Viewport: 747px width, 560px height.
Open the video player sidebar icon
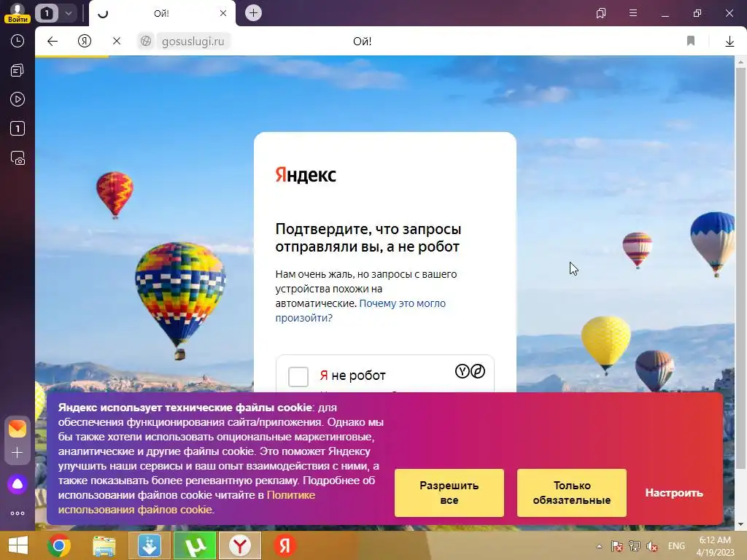click(x=18, y=99)
